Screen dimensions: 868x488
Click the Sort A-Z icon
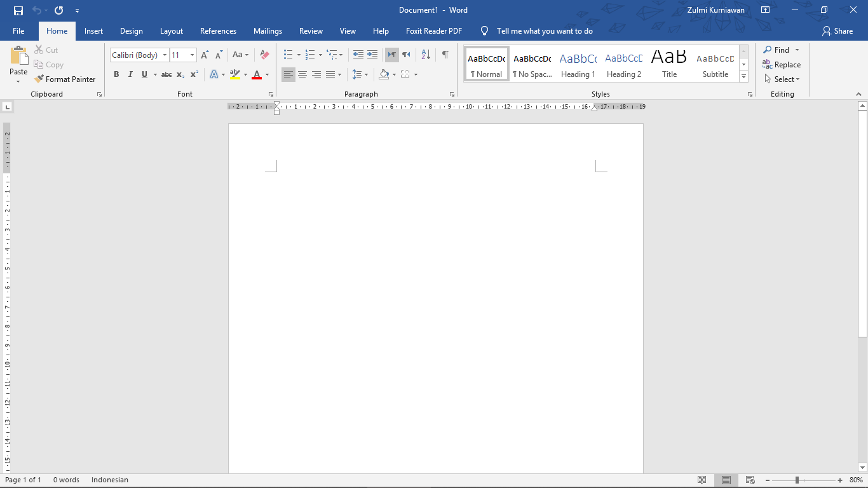point(426,55)
